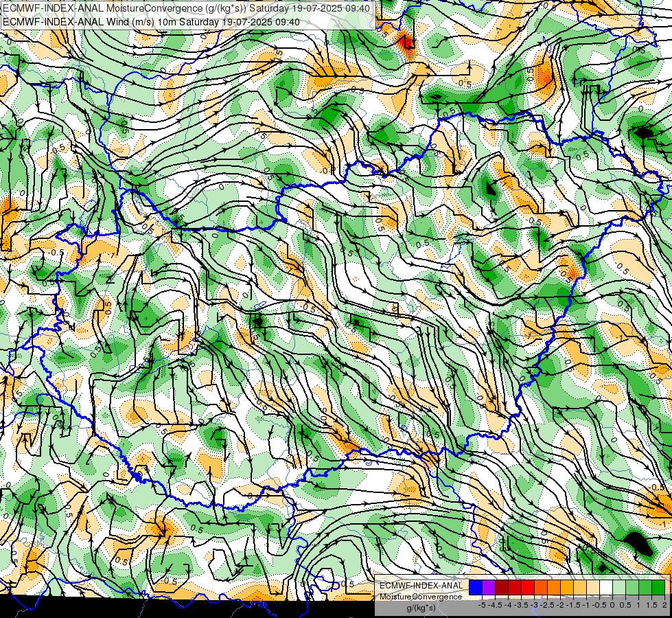Click the -1.5 tick value on legend scale
Screen dimensions: 672x618
point(573,605)
